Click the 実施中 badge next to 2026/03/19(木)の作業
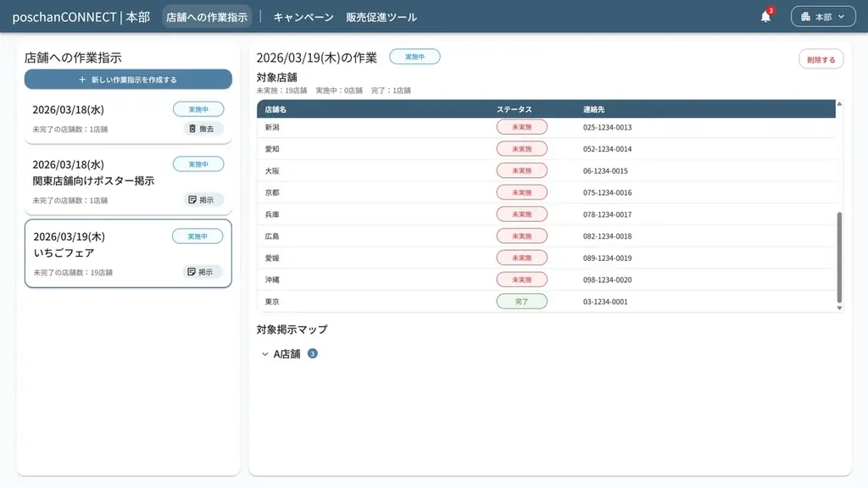Screen dimensions: 868x488 [415, 54]
